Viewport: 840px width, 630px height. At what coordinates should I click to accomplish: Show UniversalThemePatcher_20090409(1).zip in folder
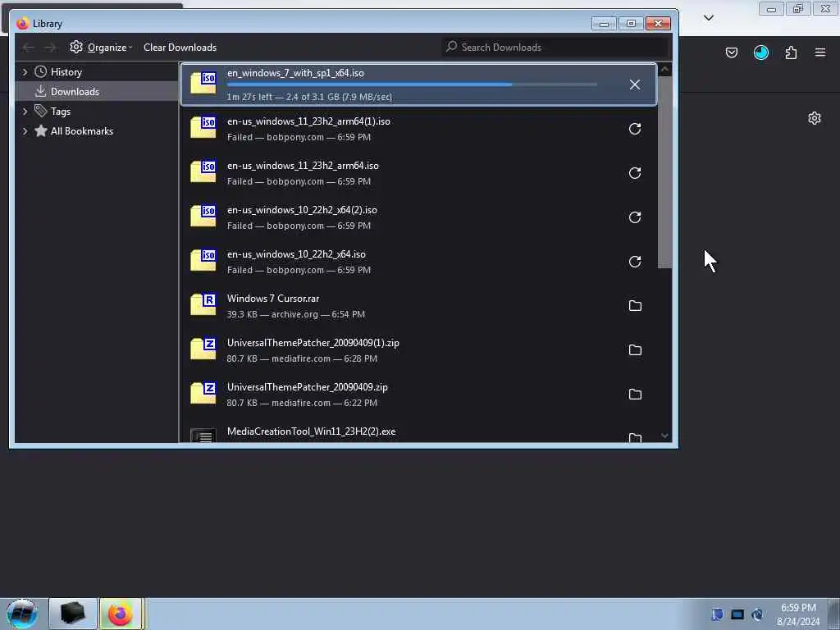pyautogui.click(x=635, y=350)
